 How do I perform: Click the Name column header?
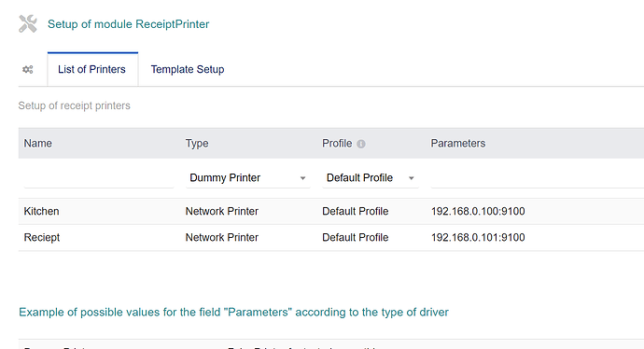pyautogui.click(x=37, y=144)
